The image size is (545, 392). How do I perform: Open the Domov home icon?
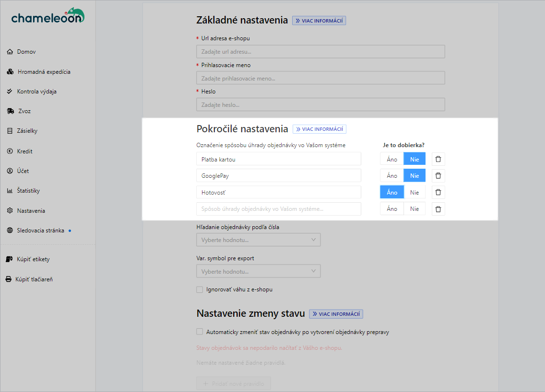pos(10,51)
